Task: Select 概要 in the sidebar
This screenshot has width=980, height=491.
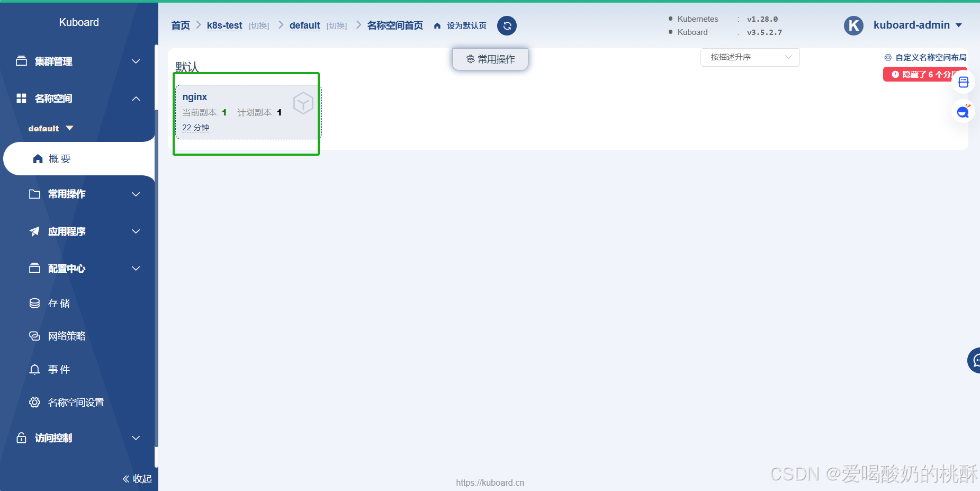Action: point(79,159)
